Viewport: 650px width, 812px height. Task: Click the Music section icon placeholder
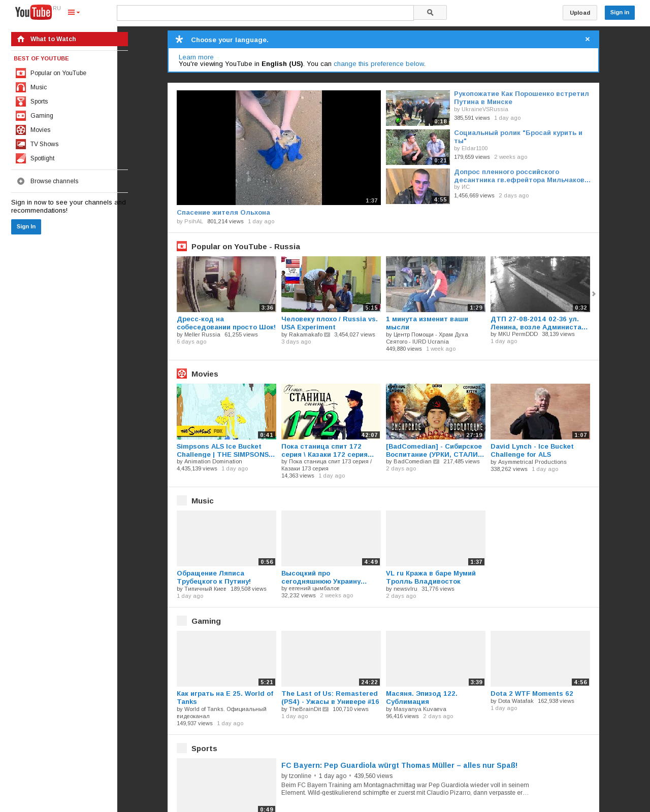(182, 500)
